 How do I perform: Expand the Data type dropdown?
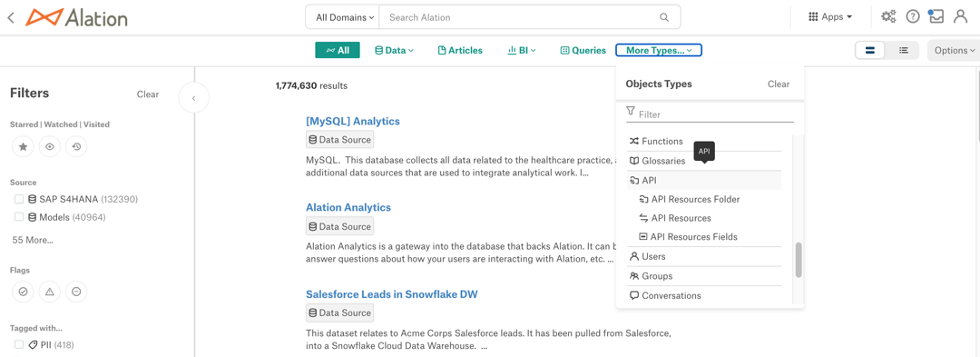pos(394,50)
